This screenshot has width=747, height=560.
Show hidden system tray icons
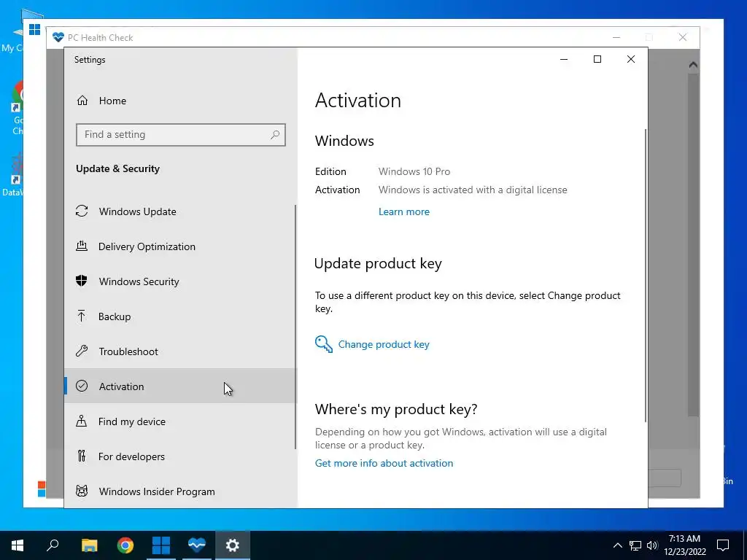(x=617, y=545)
